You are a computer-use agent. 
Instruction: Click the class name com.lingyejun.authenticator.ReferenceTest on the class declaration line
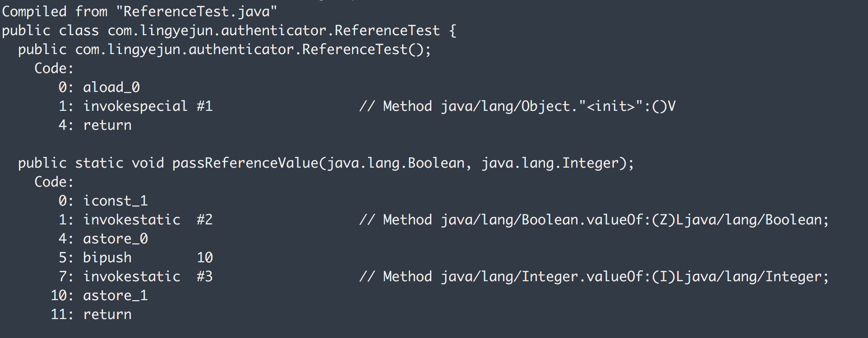click(273, 31)
